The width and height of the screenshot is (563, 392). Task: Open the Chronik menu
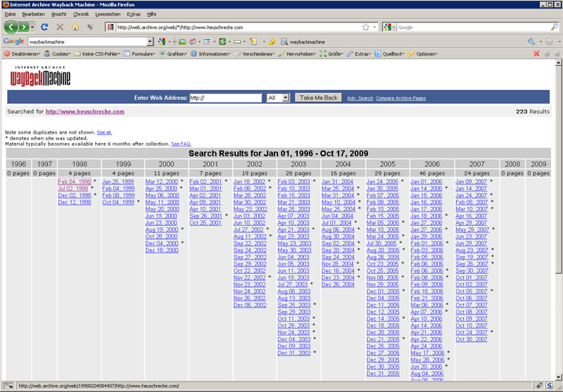click(81, 14)
